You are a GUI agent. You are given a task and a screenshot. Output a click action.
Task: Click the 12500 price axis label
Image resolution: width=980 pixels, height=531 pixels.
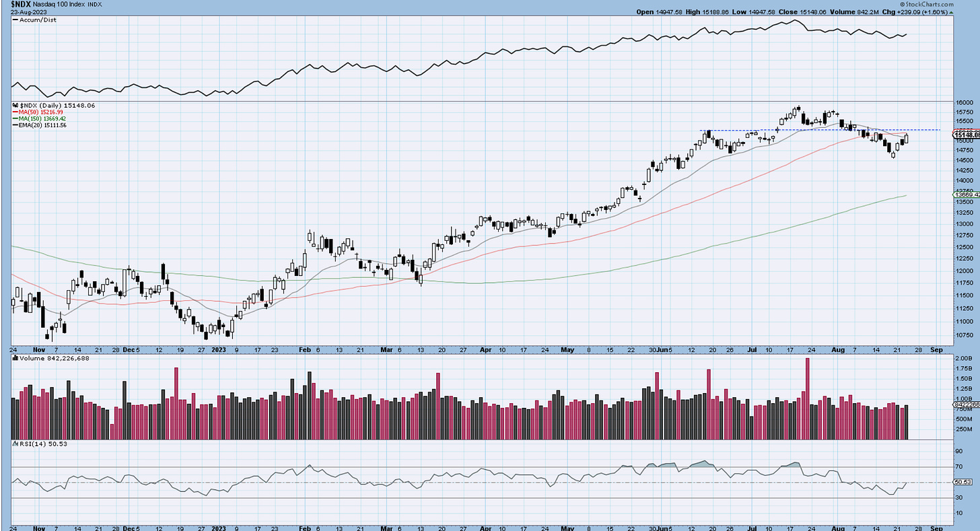[x=963, y=247]
